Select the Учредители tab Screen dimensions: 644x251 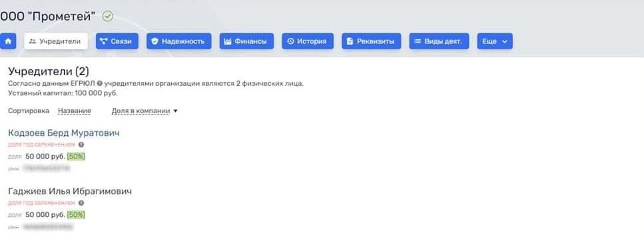[56, 41]
